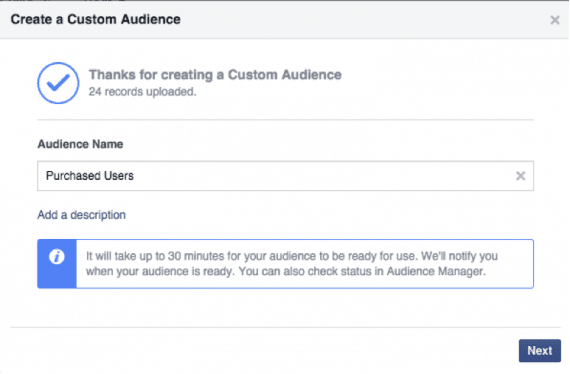Close the Create a Custom Audience dialog
Viewport: 570px width, 374px height.
coord(555,20)
